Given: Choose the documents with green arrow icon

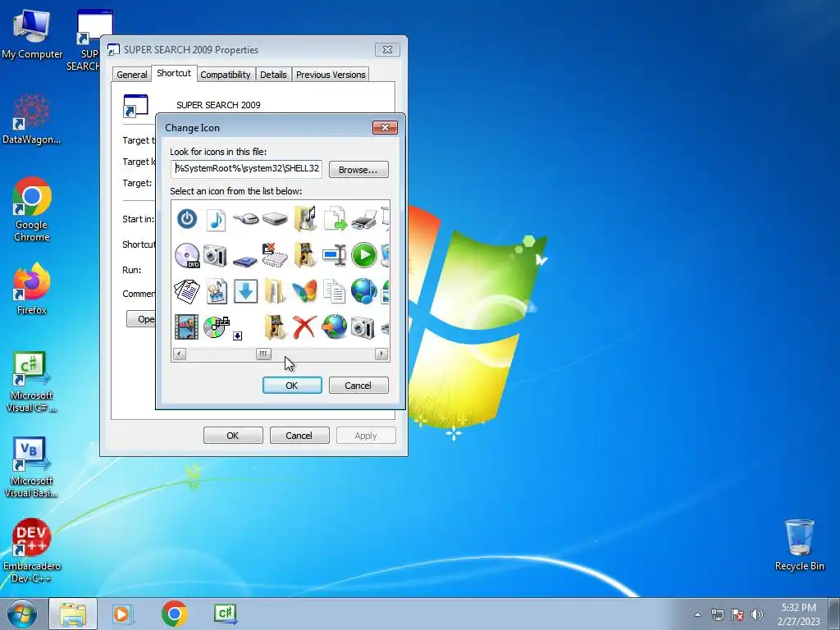Looking at the screenshot, I should click(x=335, y=219).
